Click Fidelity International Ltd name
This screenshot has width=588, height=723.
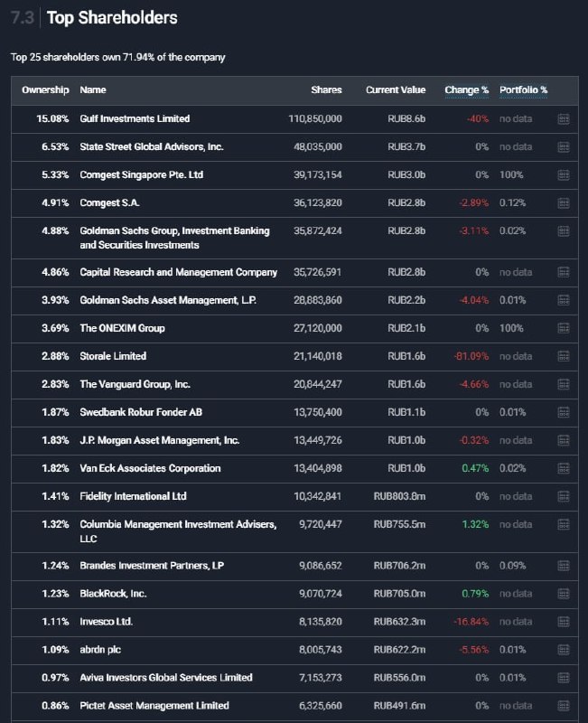pyautogui.click(x=133, y=496)
